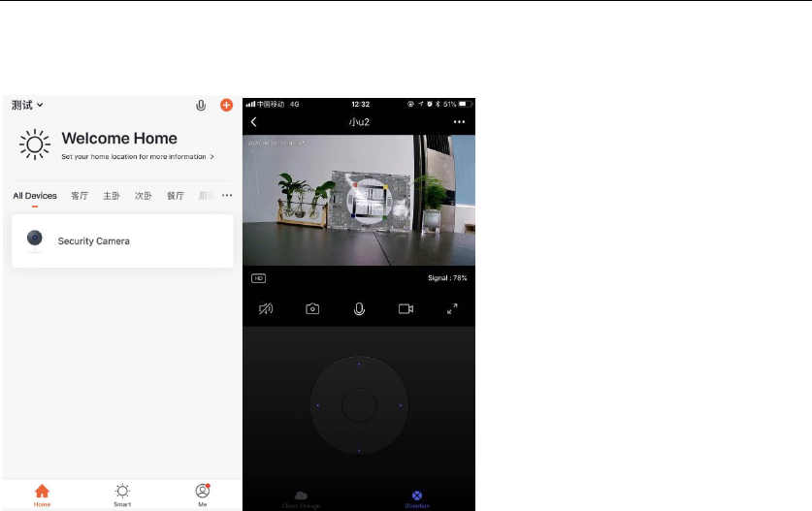
Task: Pan camera right on direction pad
Action: [x=401, y=405]
